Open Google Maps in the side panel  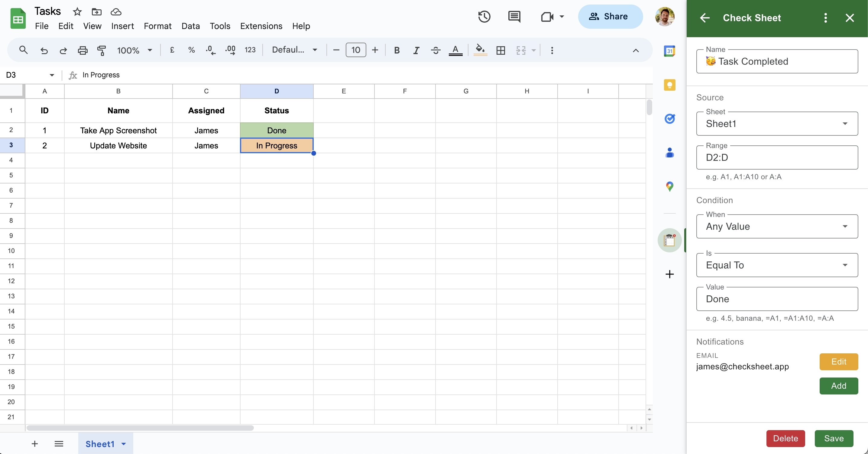pyautogui.click(x=669, y=186)
